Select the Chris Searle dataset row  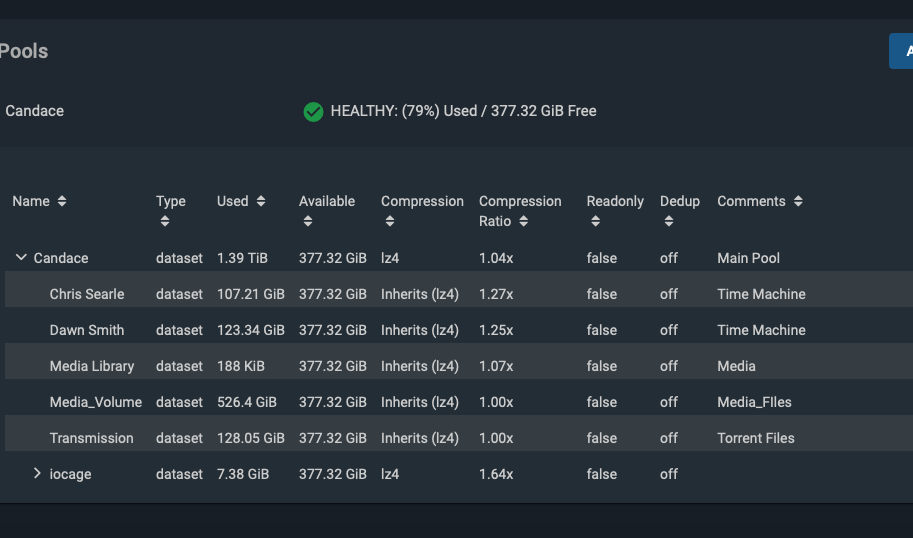coord(87,294)
